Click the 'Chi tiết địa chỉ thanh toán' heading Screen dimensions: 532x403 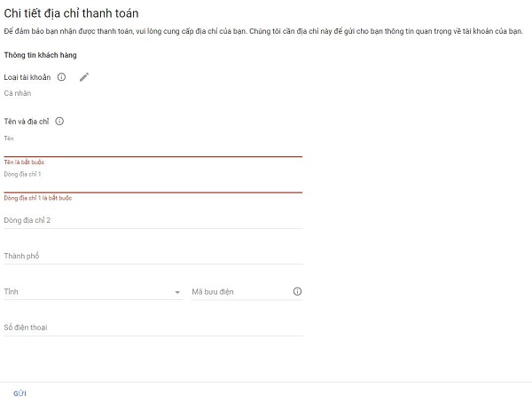[71, 13]
